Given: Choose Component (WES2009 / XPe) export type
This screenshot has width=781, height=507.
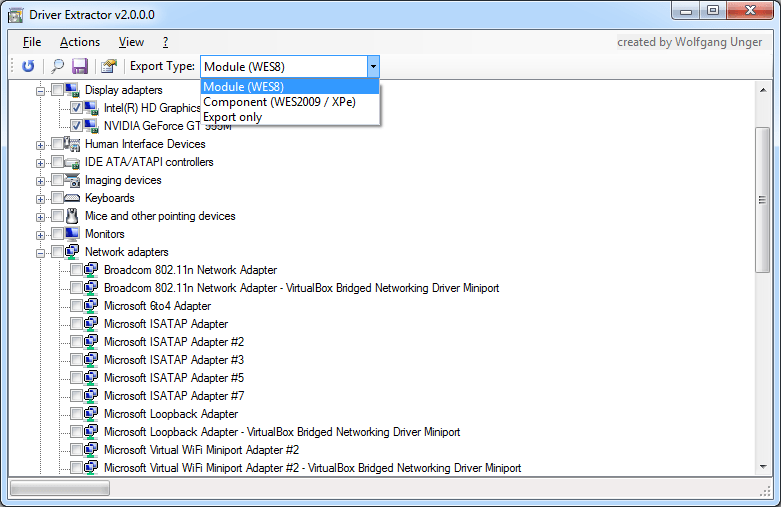Looking at the screenshot, I should 290,102.
